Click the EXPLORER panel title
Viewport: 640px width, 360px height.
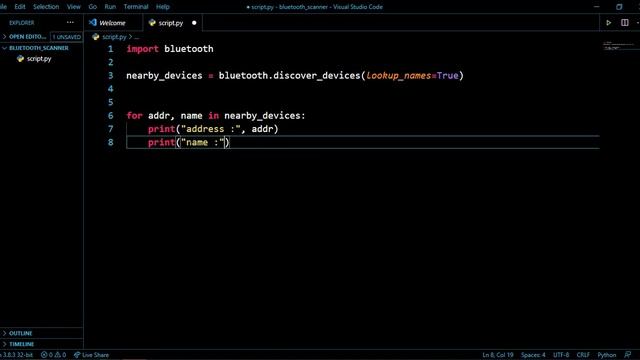[x=22, y=23]
